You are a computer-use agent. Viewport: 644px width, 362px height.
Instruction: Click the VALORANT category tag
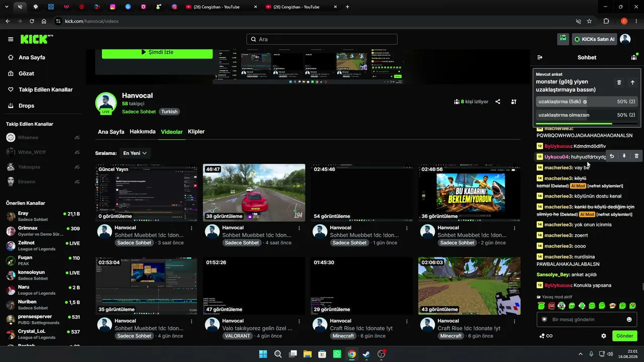(237, 336)
